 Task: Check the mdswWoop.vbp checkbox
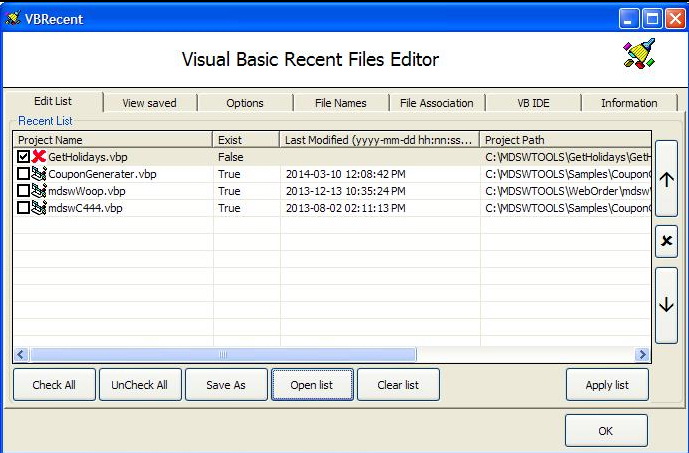(x=23, y=191)
